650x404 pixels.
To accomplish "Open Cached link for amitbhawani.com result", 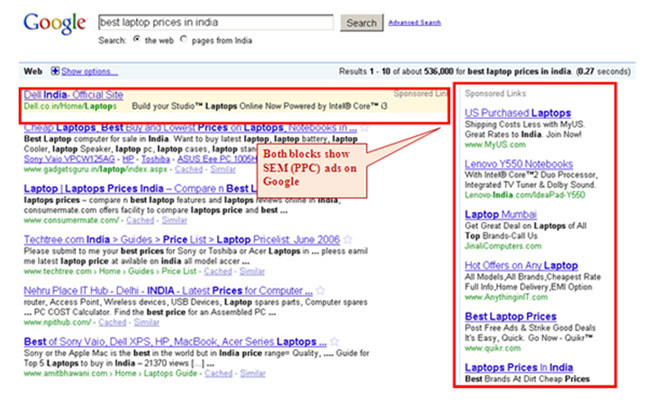I will pos(218,373).
